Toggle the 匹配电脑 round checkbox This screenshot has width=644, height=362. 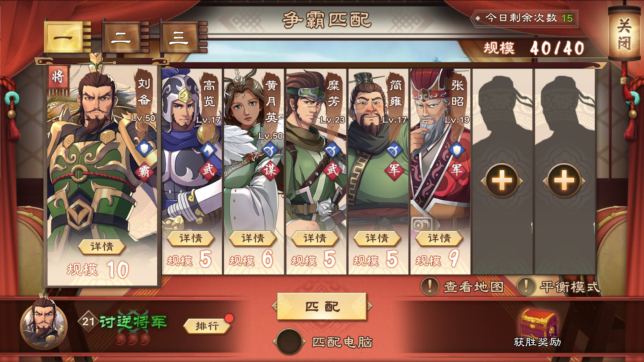(x=288, y=342)
